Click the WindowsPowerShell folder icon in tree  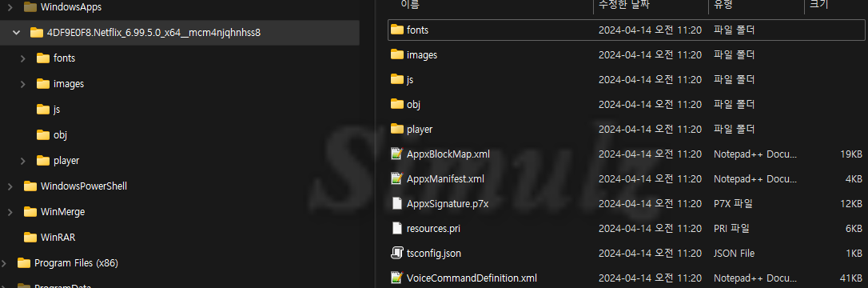(x=30, y=186)
